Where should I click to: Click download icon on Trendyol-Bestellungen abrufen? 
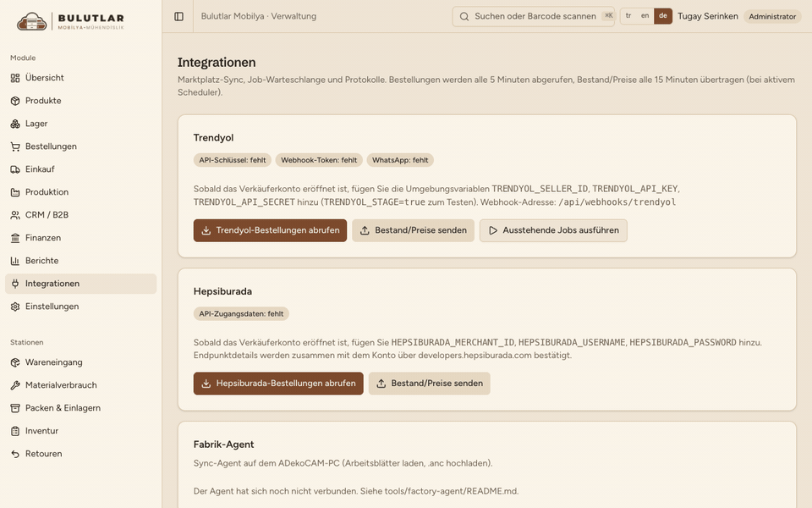[x=206, y=230]
